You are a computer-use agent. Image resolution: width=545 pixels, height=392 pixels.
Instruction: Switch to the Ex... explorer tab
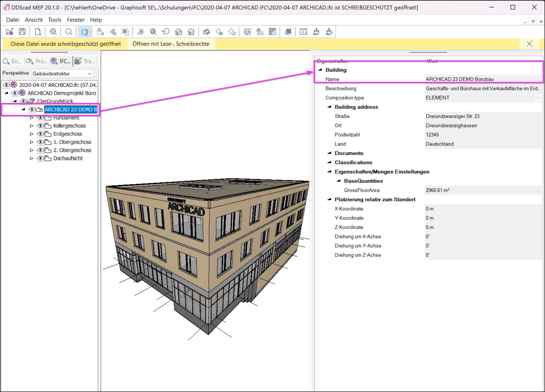(12, 61)
